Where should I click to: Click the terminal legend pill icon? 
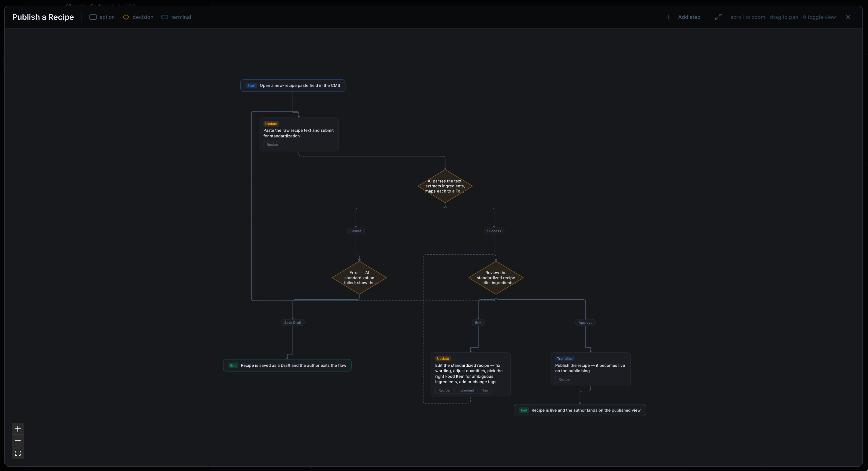(x=164, y=17)
